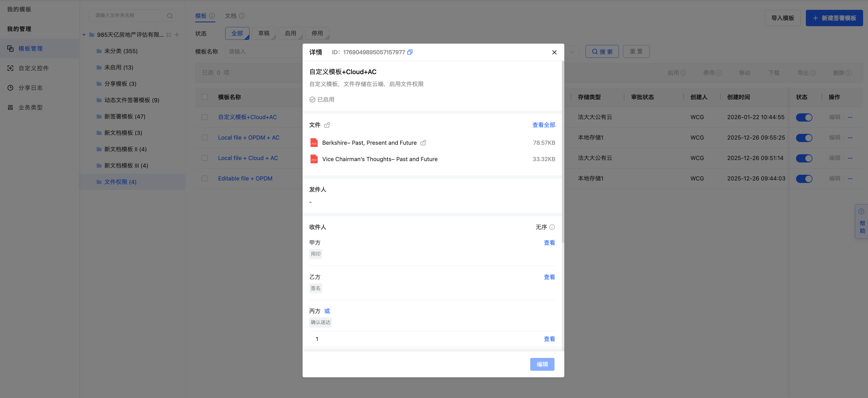This screenshot has width=868, height=398.
Task: Click the folder sort icon beside company name
Action: click(x=169, y=35)
